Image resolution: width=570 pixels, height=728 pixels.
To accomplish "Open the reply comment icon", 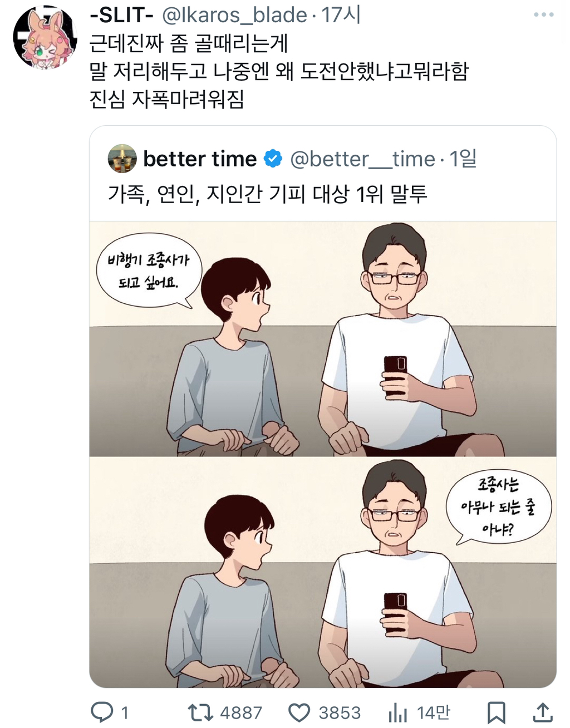I will (x=102, y=712).
